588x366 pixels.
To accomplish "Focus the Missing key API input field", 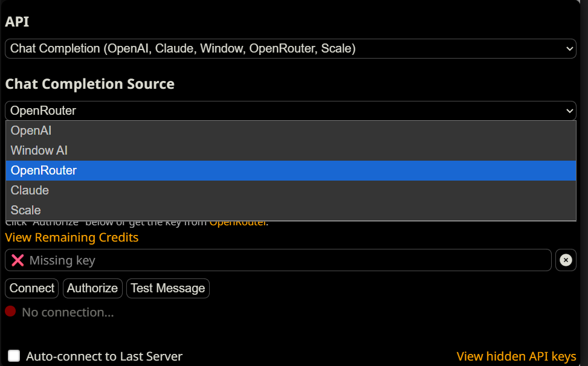I will (x=278, y=260).
